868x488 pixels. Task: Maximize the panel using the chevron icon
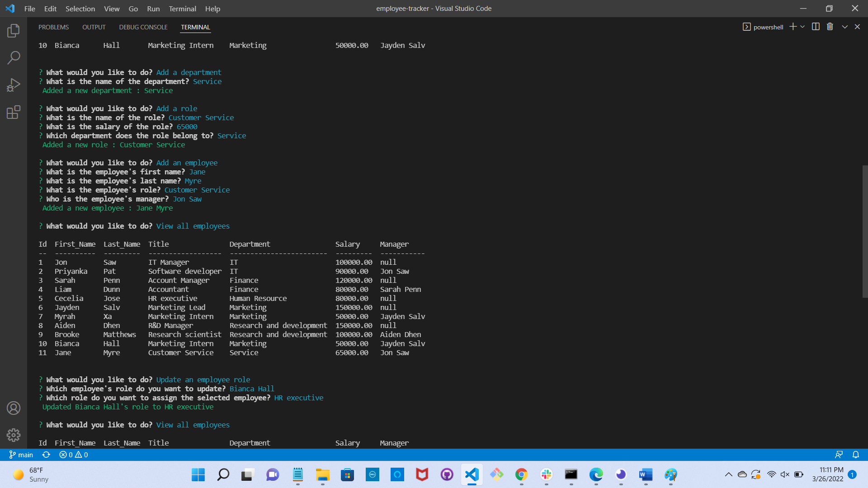[844, 27]
